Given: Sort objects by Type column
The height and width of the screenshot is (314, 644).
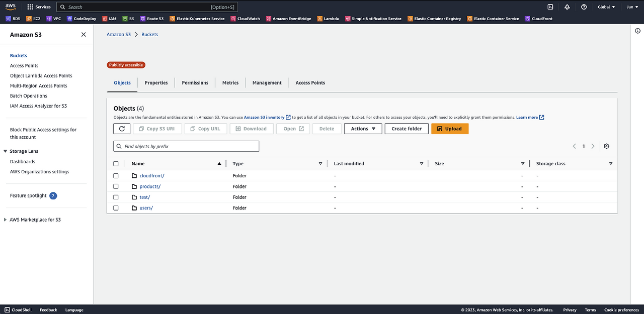Looking at the screenshot, I should click(320, 164).
